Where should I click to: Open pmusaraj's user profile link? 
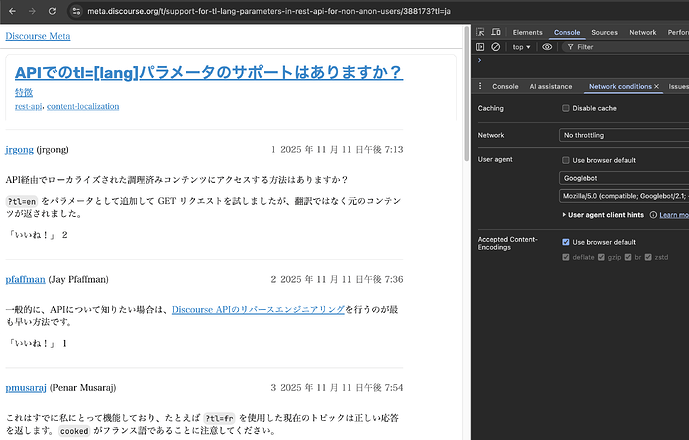[26, 388]
